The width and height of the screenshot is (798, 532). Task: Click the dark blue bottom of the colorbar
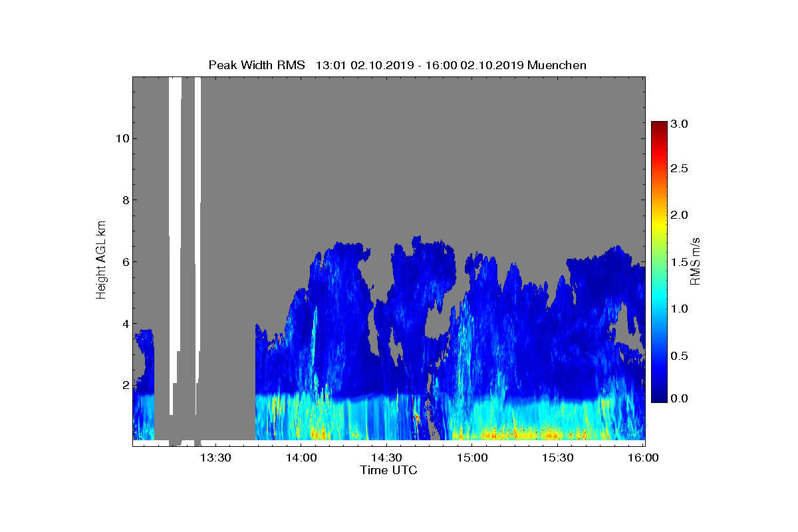click(x=659, y=396)
